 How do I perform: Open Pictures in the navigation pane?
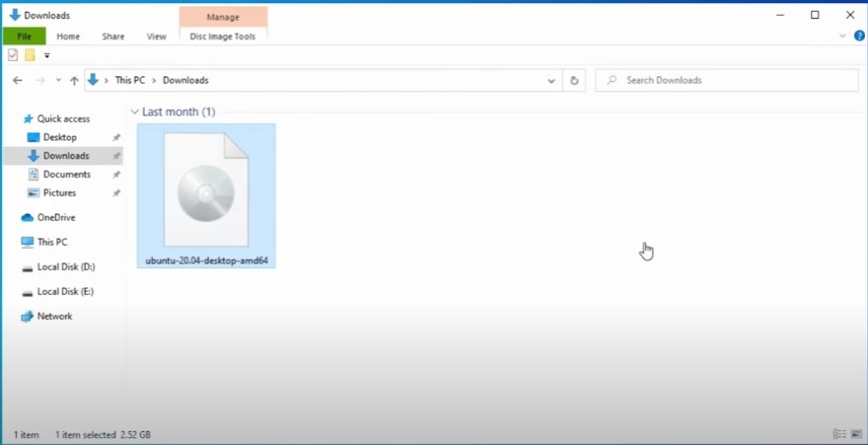coord(59,193)
